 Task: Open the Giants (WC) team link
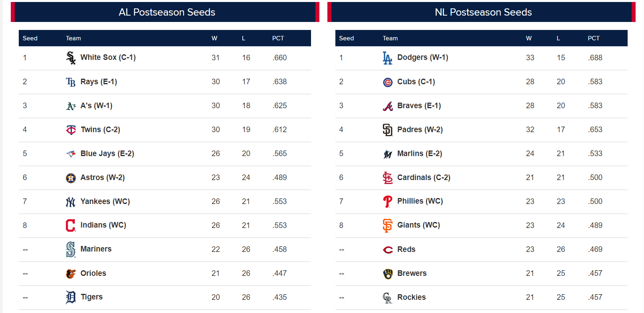point(418,225)
